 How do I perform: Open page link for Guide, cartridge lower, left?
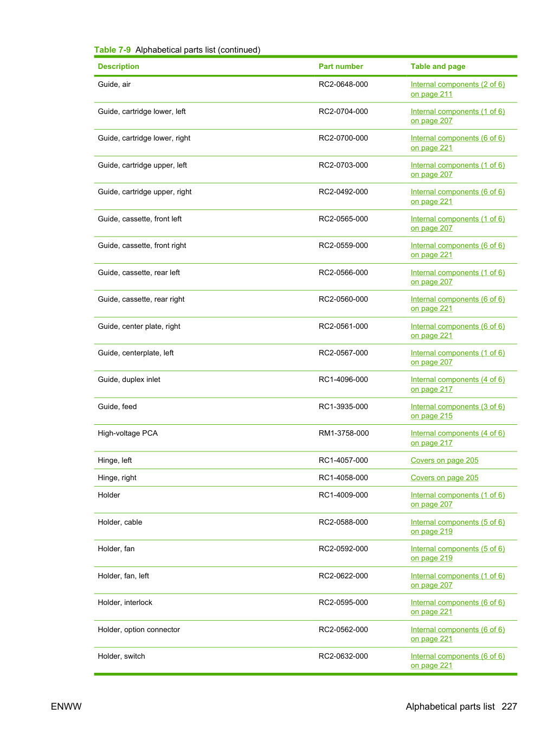tap(458, 116)
